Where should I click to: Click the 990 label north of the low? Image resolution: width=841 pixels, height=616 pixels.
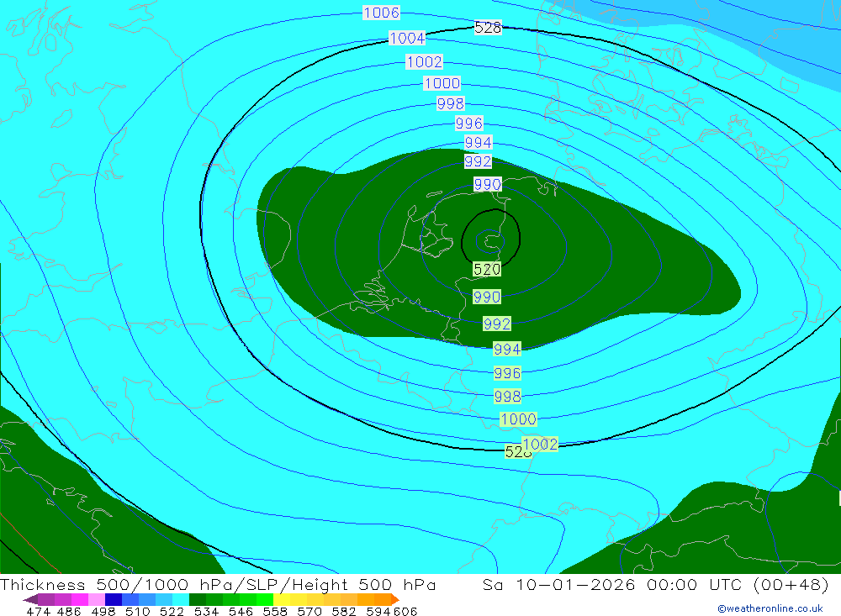point(488,184)
